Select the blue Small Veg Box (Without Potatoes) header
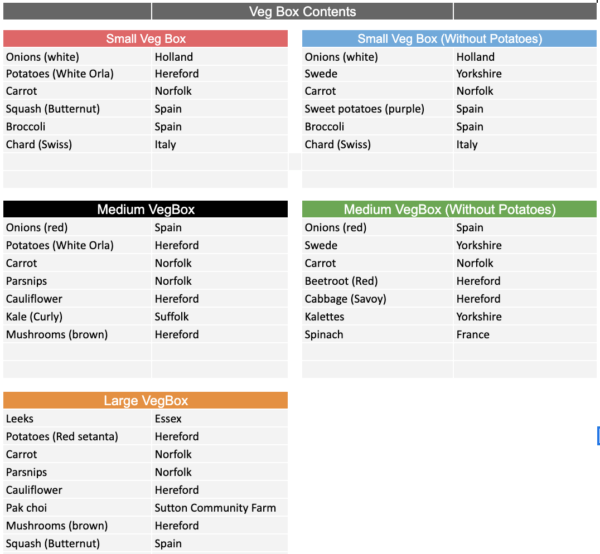Screen dimensions: 600x554 (x=449, y=39)
